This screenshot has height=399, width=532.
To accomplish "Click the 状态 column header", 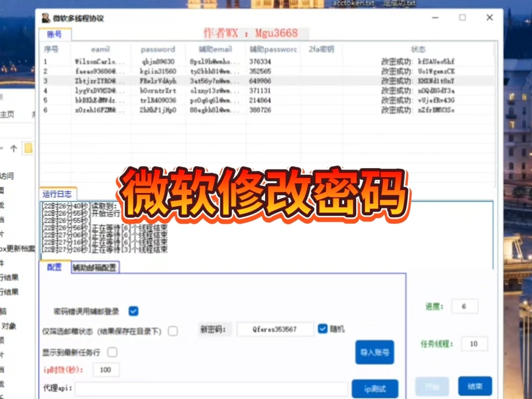I will click(x=418, y=49).
